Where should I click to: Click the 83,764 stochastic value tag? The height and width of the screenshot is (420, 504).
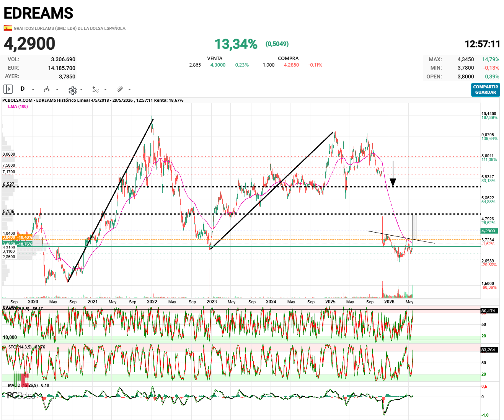click(489, 350)
